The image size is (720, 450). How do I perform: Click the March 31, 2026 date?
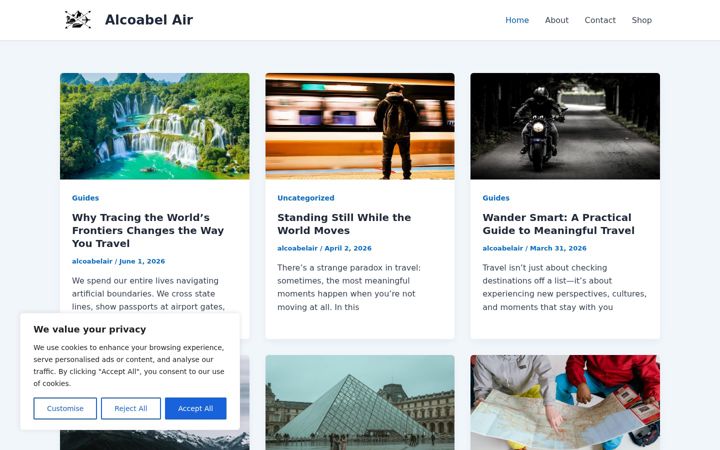tap(558, 248)
